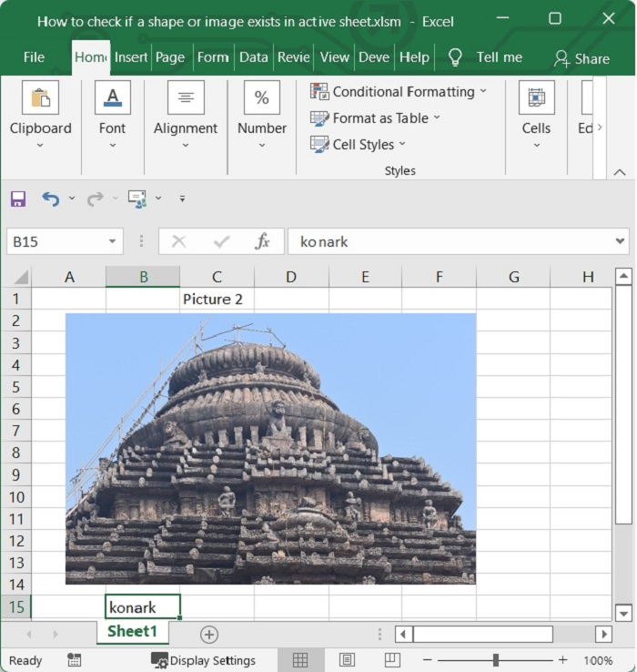Select cell C1 with Picture 2
637x672 pixels.
coord(217,299)
